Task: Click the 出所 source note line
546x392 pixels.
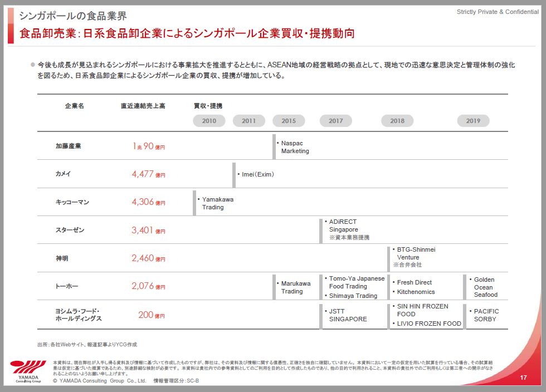Action: click(87, 345)
